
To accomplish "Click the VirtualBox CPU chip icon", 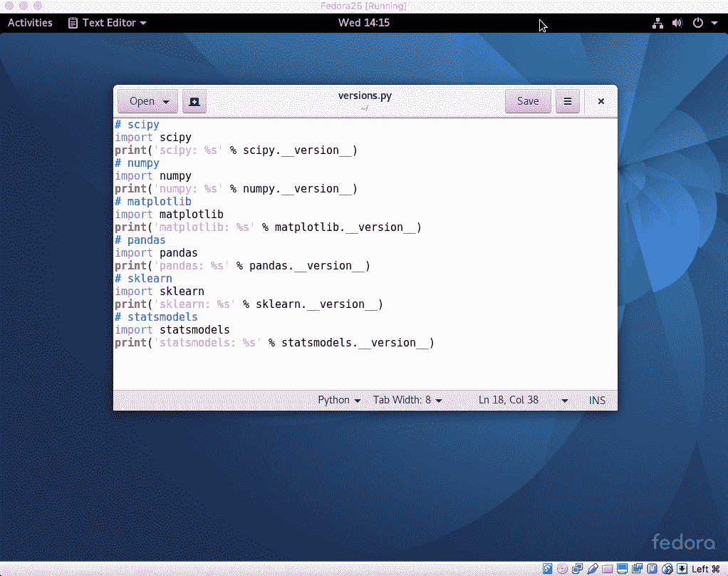I will pos(652,569).
